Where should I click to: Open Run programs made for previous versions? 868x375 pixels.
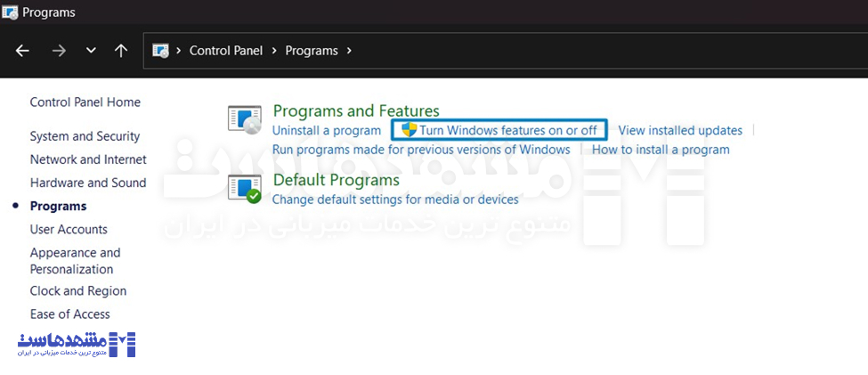[x=421, y=150]
